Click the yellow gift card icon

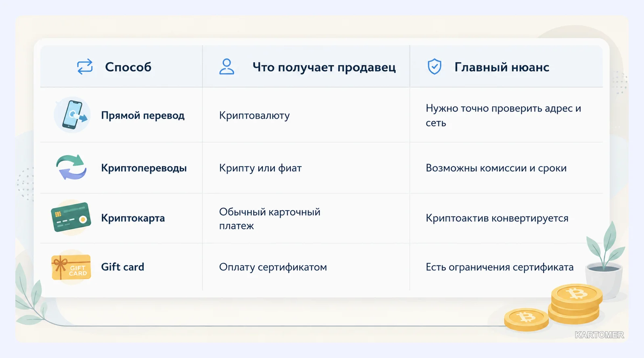[x=71, y=267]
